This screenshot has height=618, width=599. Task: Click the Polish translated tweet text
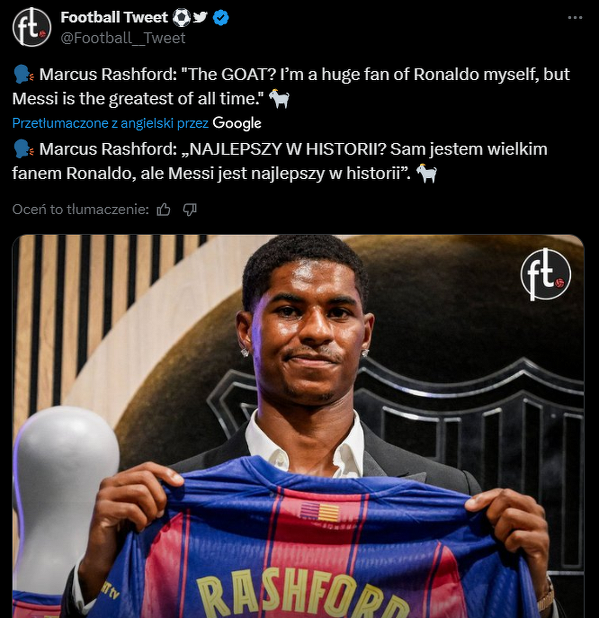[x=280, y=161]
